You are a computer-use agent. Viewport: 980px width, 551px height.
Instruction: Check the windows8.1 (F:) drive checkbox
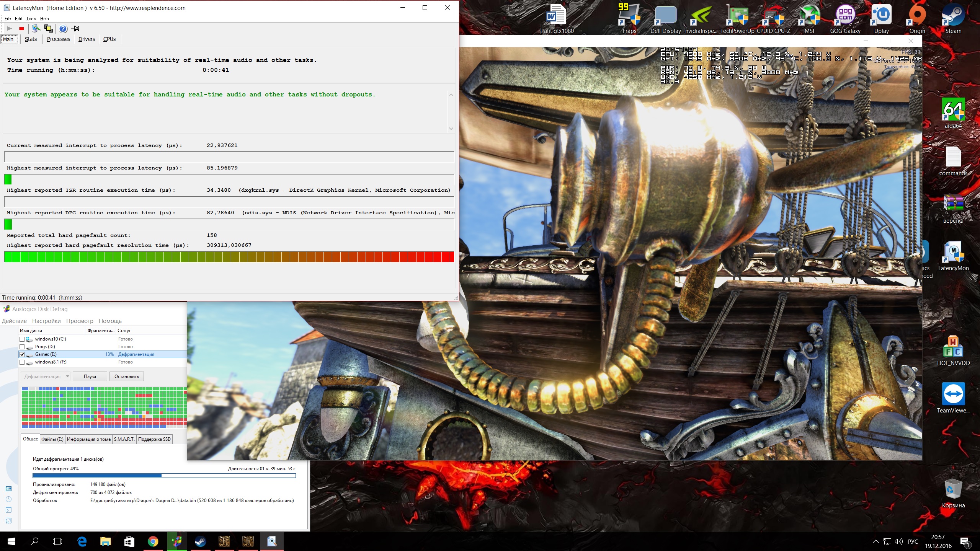point(22,362)
